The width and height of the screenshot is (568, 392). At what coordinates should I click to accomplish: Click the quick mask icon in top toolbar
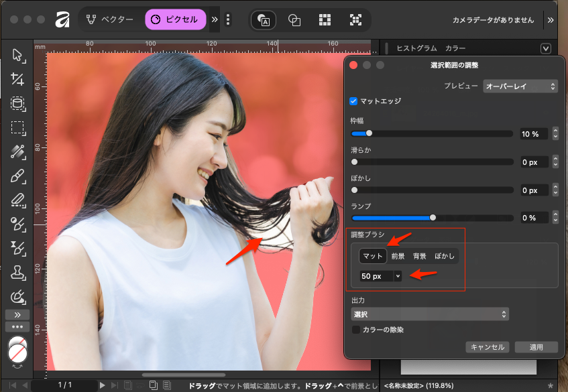[x=264, y=20]
